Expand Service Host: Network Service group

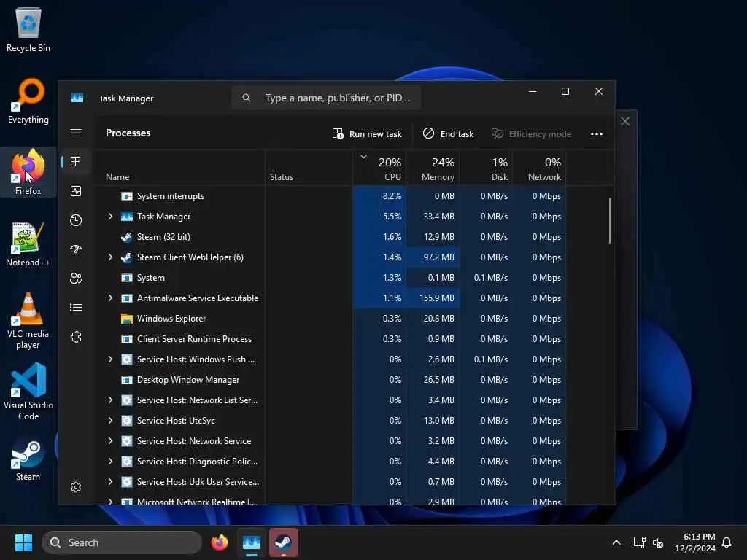click(x=111, y=441)
